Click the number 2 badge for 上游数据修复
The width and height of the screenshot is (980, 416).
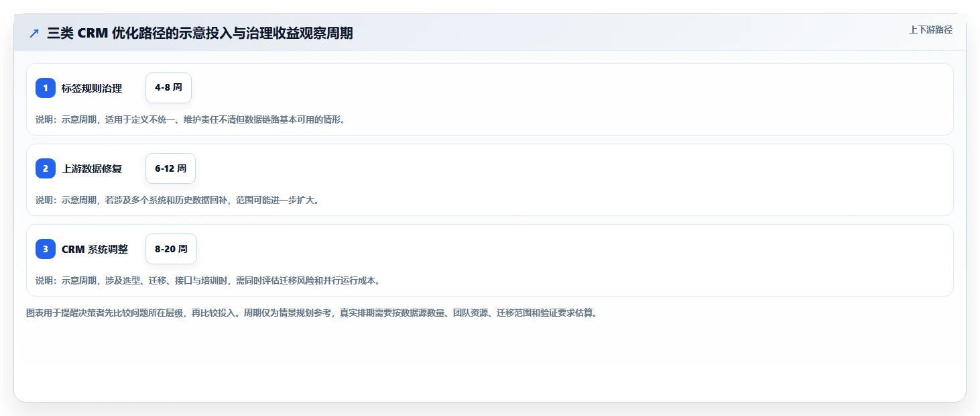click(46, 168)
